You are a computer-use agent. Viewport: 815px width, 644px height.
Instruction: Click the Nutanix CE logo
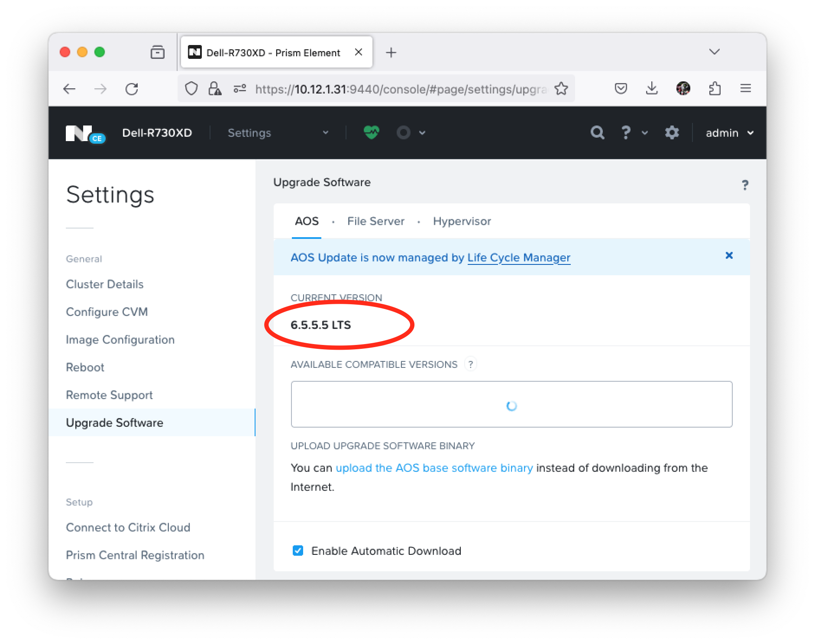[85, 133]
